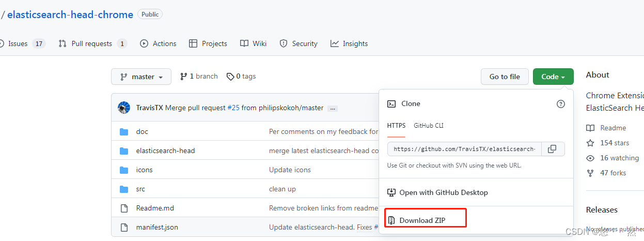Open the TravisTX author link

tap(149, 108)
